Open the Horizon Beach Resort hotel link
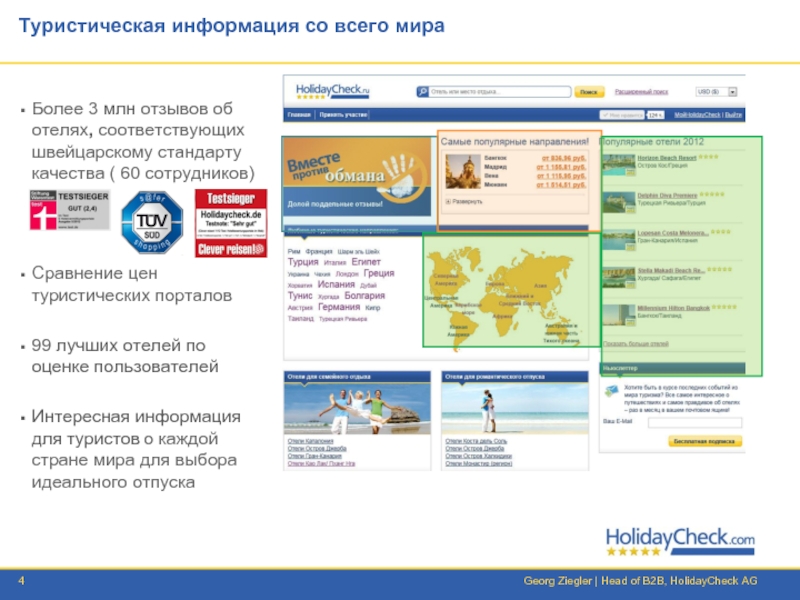The height and width of the screenshot is (600, 800). click(x=667, y=158)
